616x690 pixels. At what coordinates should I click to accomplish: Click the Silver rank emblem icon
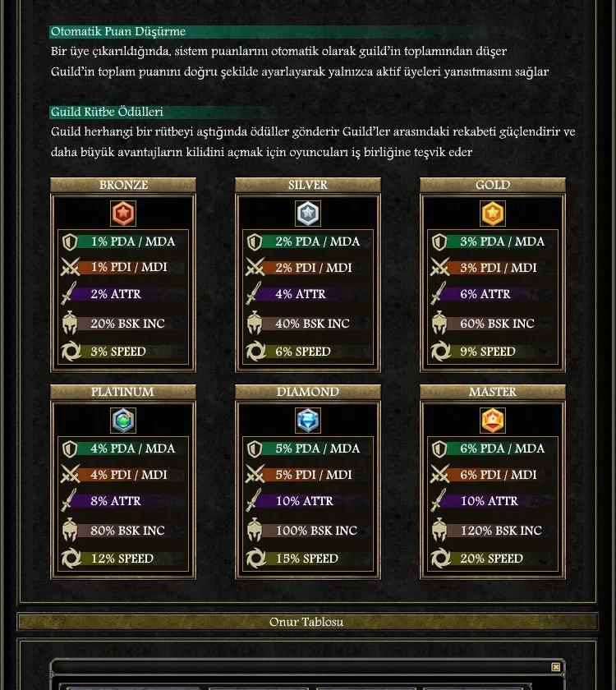[x=306, y=213]
